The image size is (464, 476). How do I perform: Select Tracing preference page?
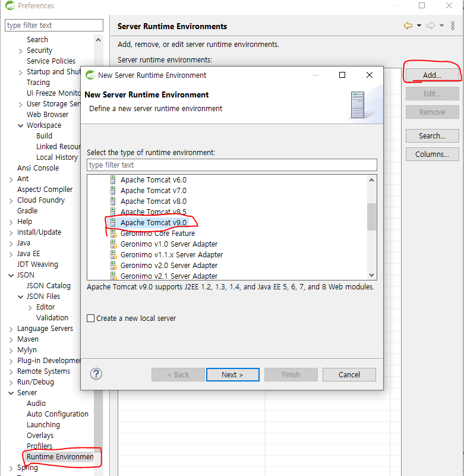(x=38, y=83)
